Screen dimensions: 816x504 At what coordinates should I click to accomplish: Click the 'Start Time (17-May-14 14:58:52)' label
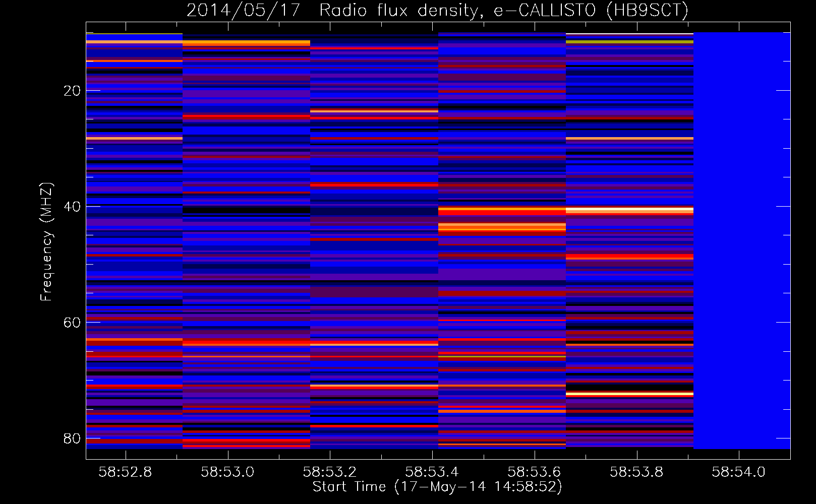[437, 487]
